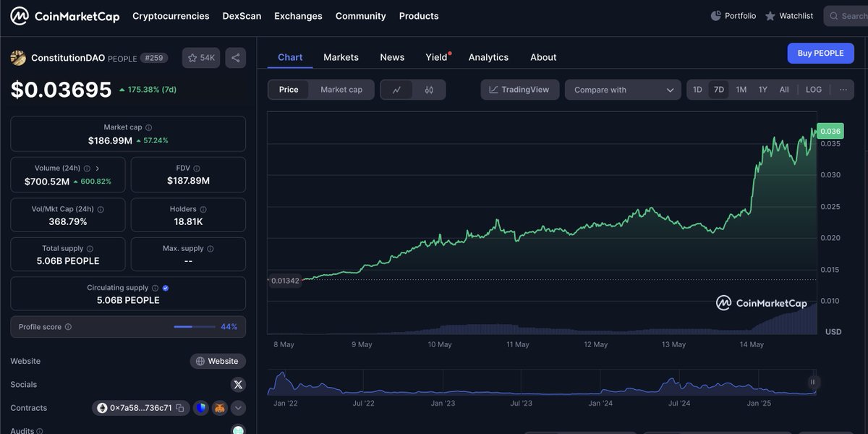Open the Watchlist star in header

click(x=770, y=15)
